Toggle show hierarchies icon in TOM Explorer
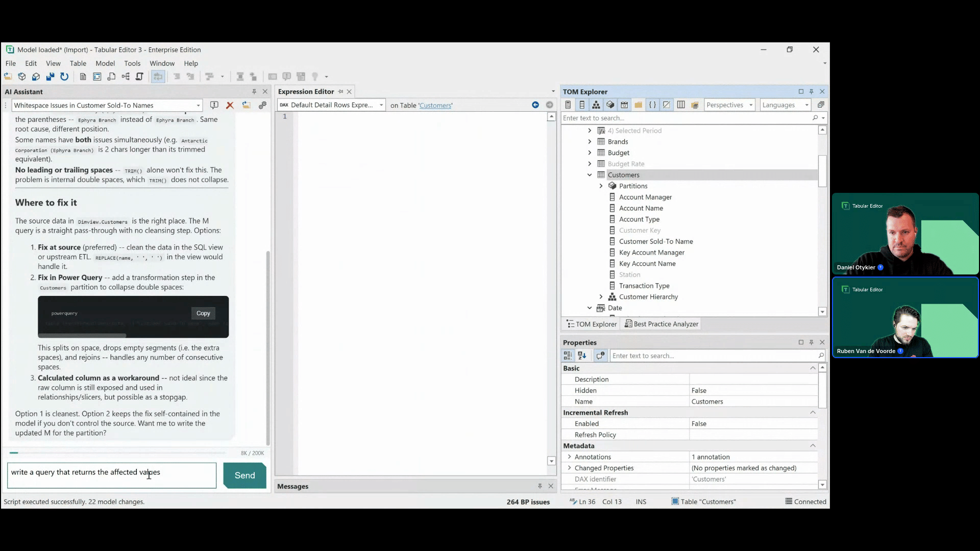 click(596, 105)
